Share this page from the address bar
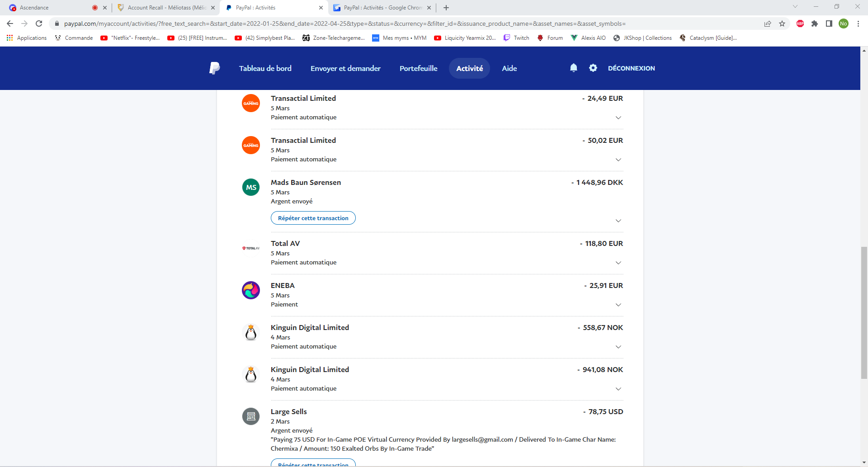The height and width of the screenshot is (467, 868). pyautogui.click(x=768, y=24)
